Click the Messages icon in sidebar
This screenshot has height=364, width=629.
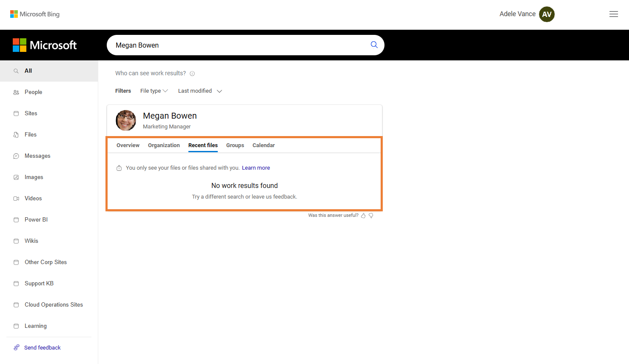point(16,156)
